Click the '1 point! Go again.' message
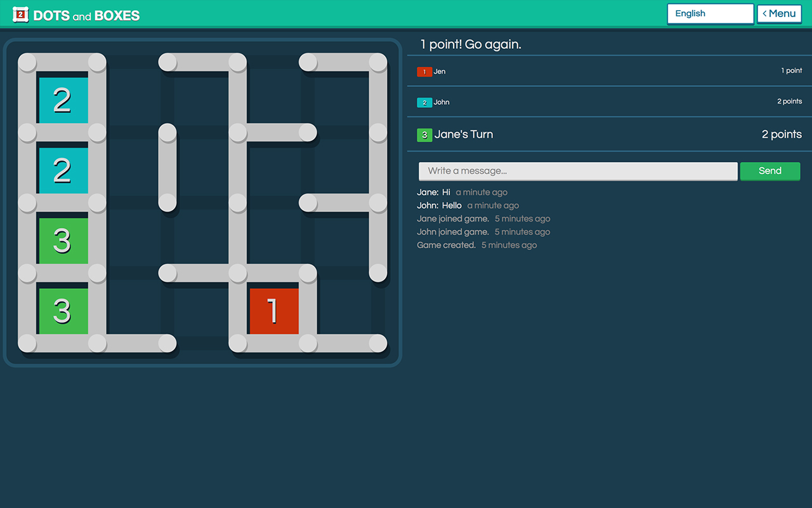 coord(469,44)
